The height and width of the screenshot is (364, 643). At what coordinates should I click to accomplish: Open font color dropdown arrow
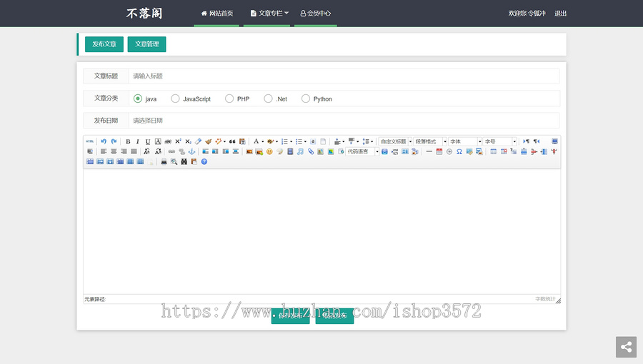click(262, 141)
